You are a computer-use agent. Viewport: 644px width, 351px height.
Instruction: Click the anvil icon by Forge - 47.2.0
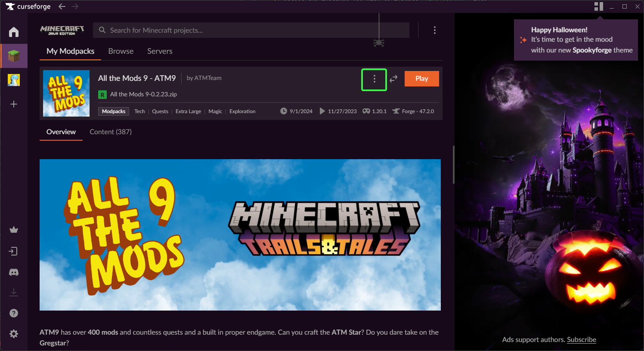pyautogui.click(x=396, y=111)
